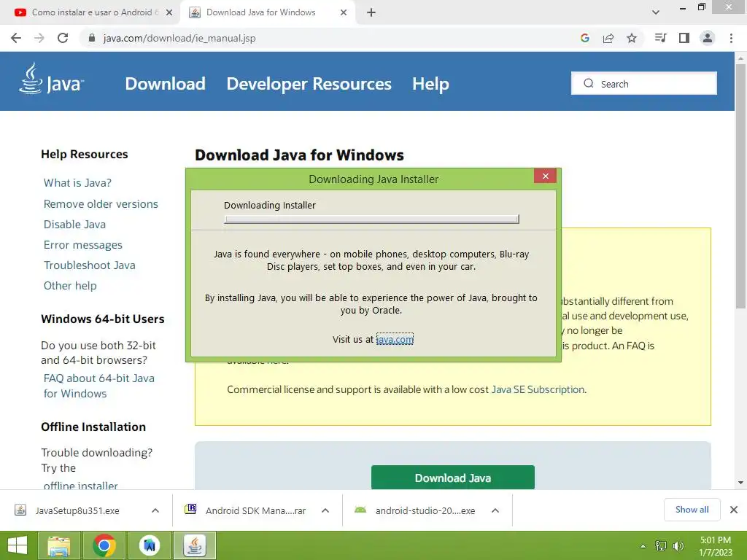Click the network tray icon

click(x=661, y=546)
